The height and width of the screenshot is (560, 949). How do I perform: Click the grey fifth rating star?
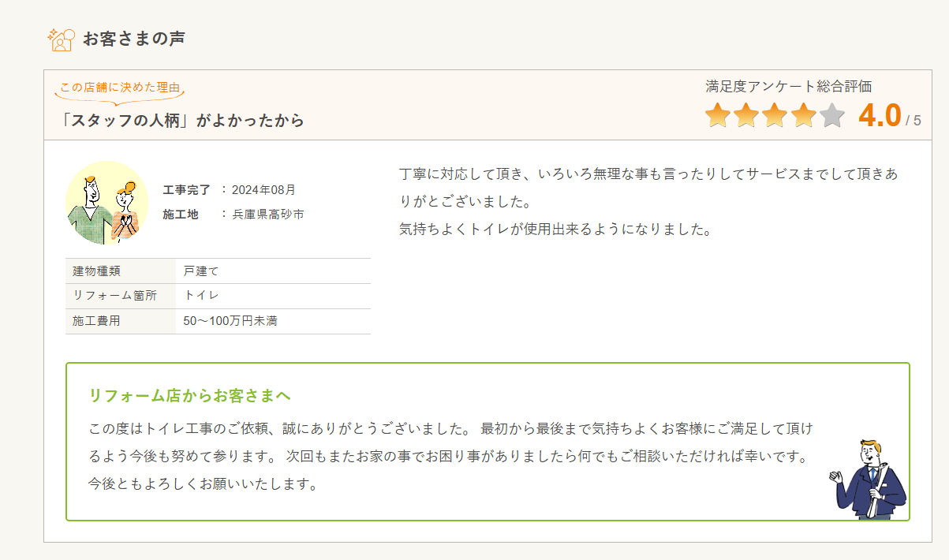coord(831,115)
